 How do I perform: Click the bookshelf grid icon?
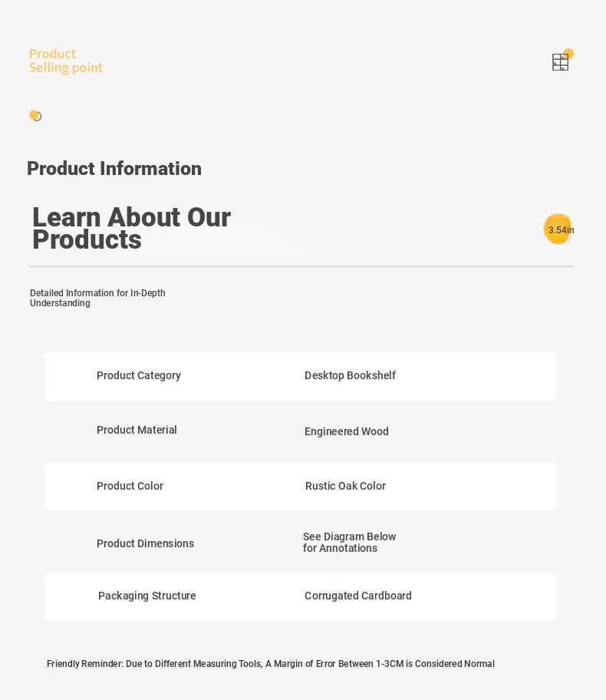point(560,62)
